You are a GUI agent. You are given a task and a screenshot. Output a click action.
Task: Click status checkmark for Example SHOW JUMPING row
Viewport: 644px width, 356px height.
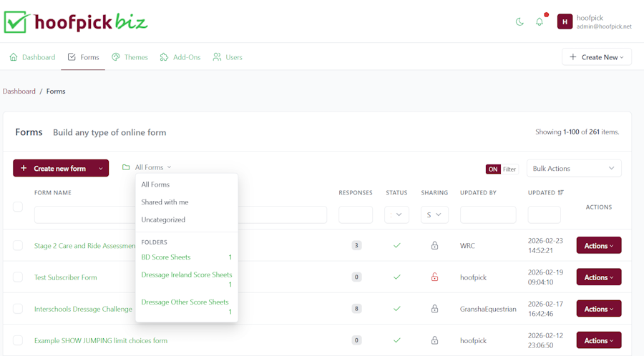pyautogui.click(x=396, y=340)
